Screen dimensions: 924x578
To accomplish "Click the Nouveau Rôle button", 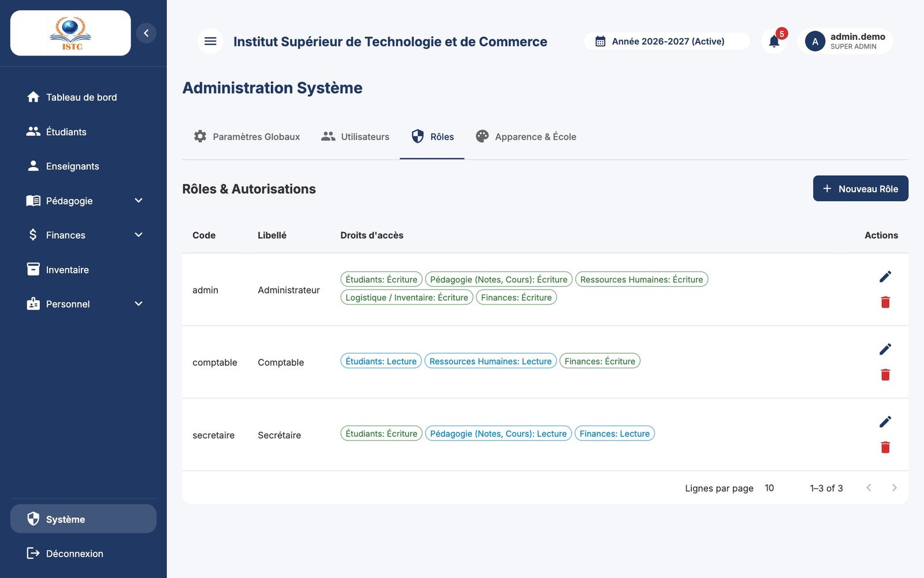I will click(860, 188).
